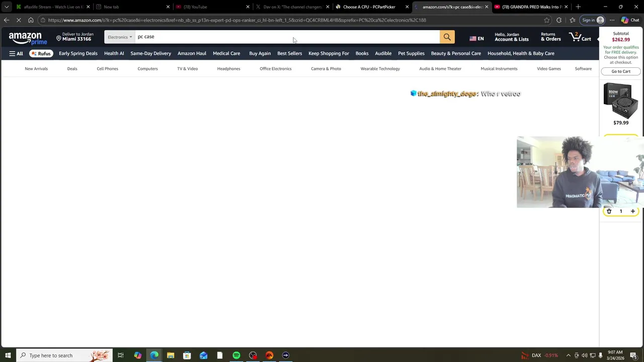Open a new browser tab

[x=578, y=7]
